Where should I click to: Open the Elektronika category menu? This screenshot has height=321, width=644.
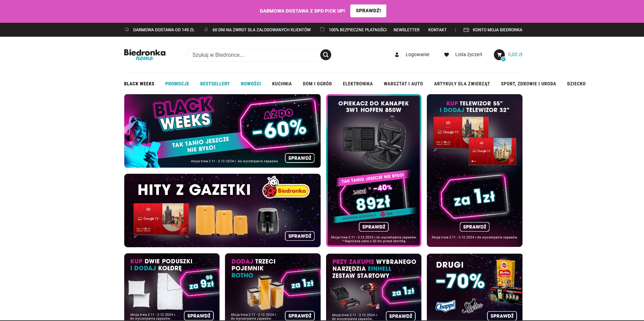pos(358,84)
